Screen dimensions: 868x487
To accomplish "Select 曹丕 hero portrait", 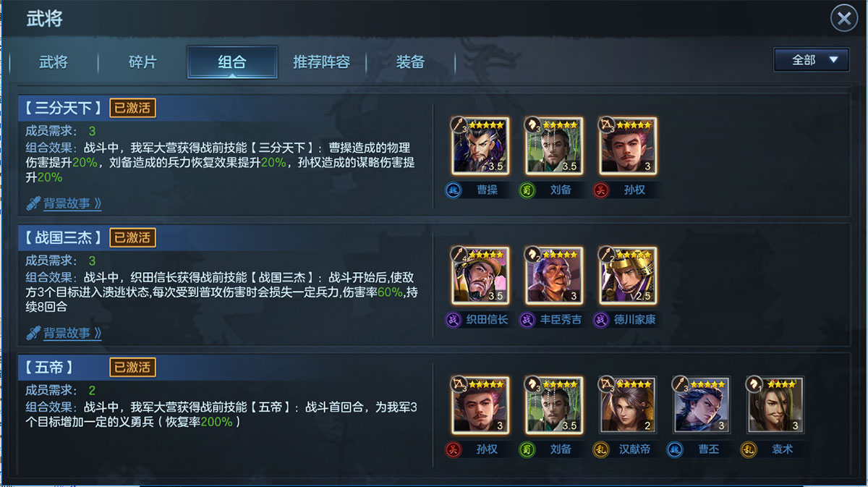I will (702, 405).
